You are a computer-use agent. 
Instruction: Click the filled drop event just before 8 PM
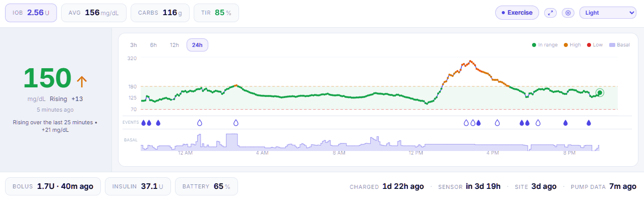[x=565, y=123]
